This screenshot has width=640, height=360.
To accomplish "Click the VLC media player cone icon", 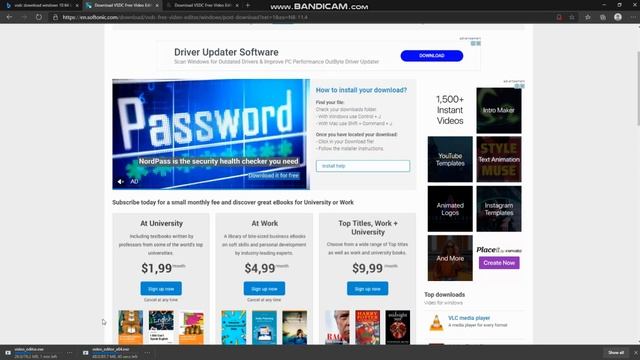I will click(436, 323).
